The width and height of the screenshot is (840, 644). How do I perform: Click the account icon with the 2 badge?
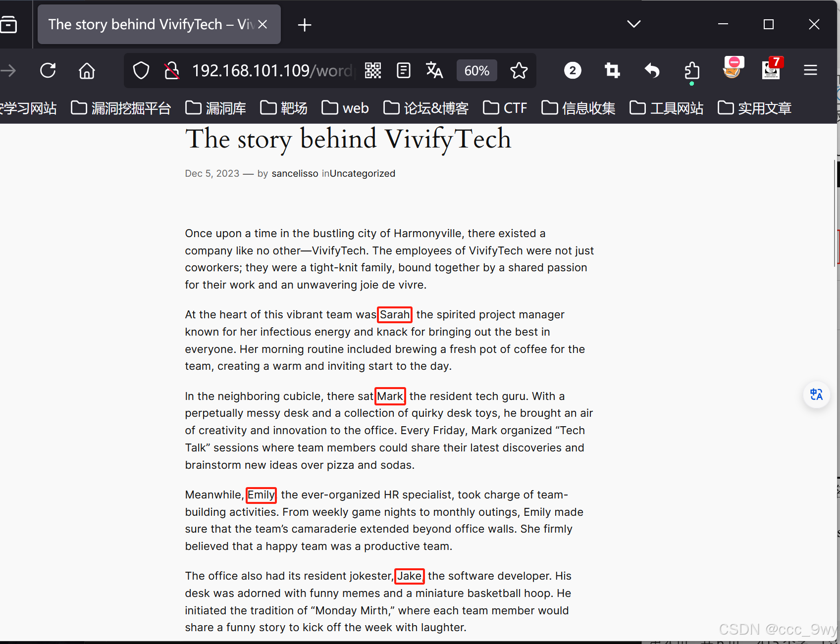point(573,70)
